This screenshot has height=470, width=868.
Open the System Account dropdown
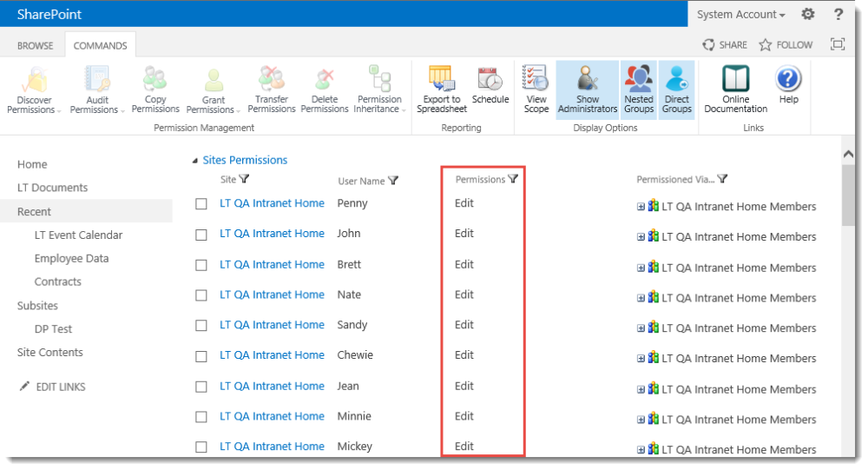740,15
